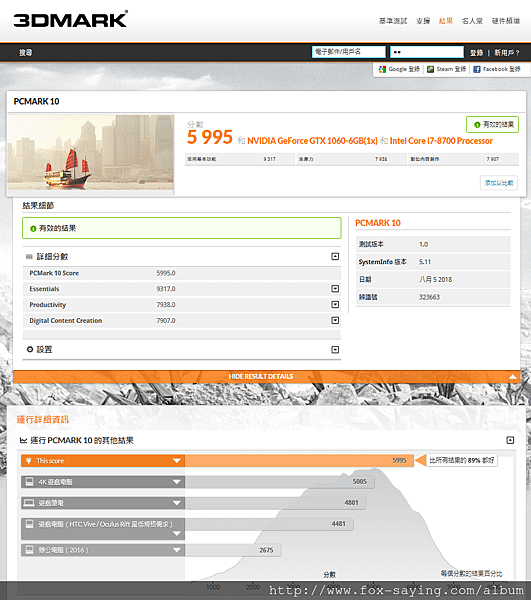Click the 新用戶? link

(x=507, y=52)
